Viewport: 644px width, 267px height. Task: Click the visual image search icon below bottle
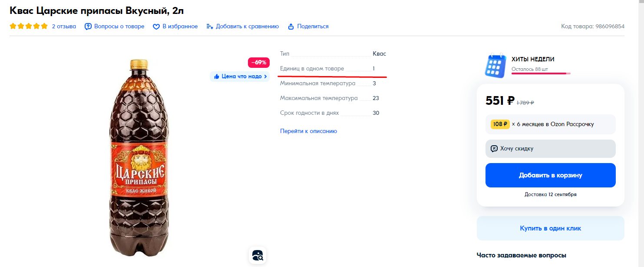click(258, 255)
